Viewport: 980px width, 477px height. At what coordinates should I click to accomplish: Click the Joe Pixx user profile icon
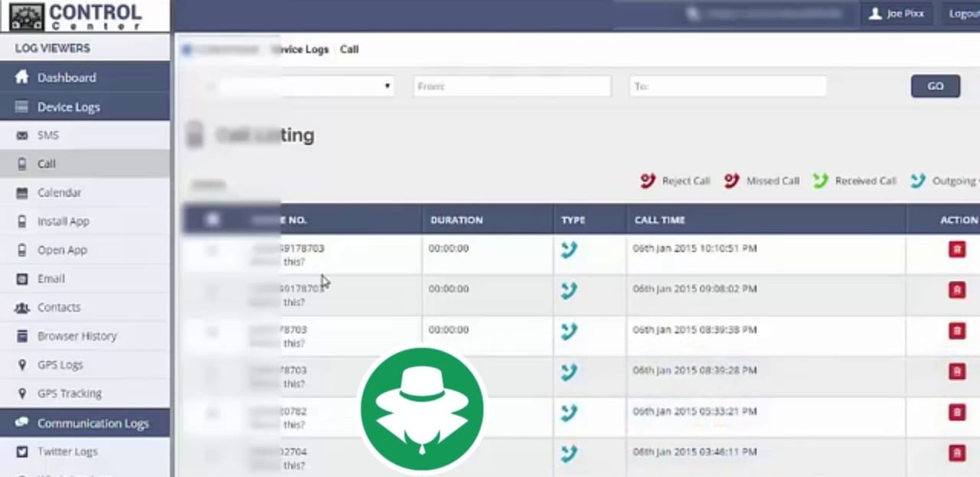pyautogui.click(x=875, y=14)
